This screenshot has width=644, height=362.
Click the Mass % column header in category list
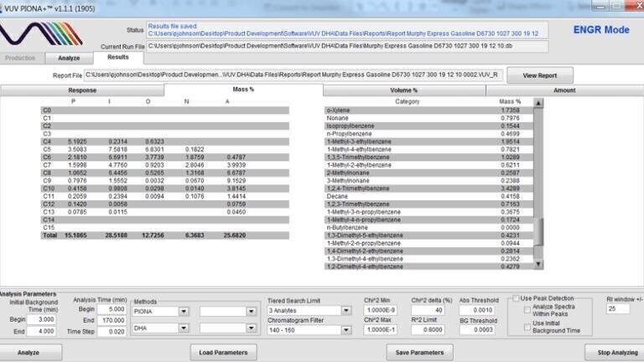click(510, 101)
